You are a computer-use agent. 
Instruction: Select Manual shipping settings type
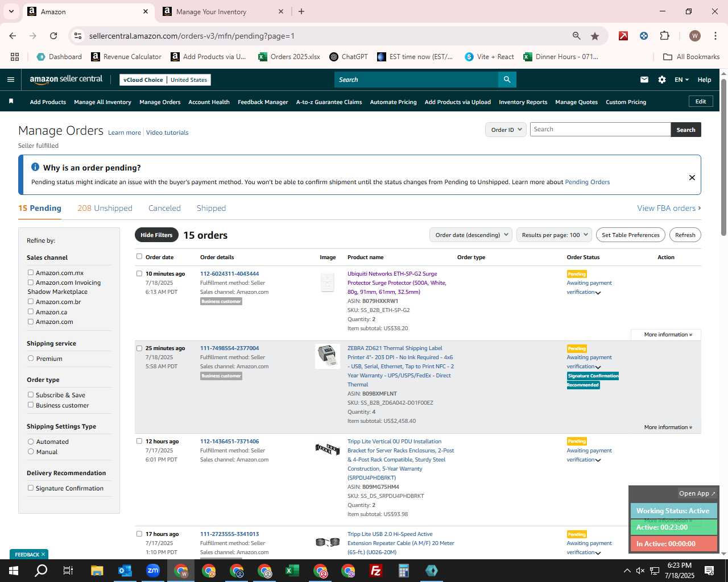pyautogui.click(x=31, y=451)
